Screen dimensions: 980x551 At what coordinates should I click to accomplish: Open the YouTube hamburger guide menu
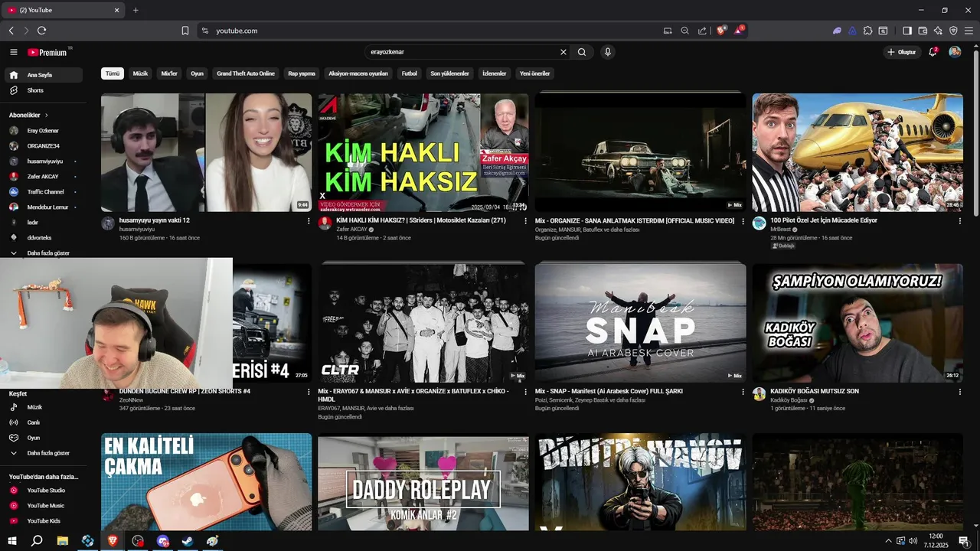point(14,52)
